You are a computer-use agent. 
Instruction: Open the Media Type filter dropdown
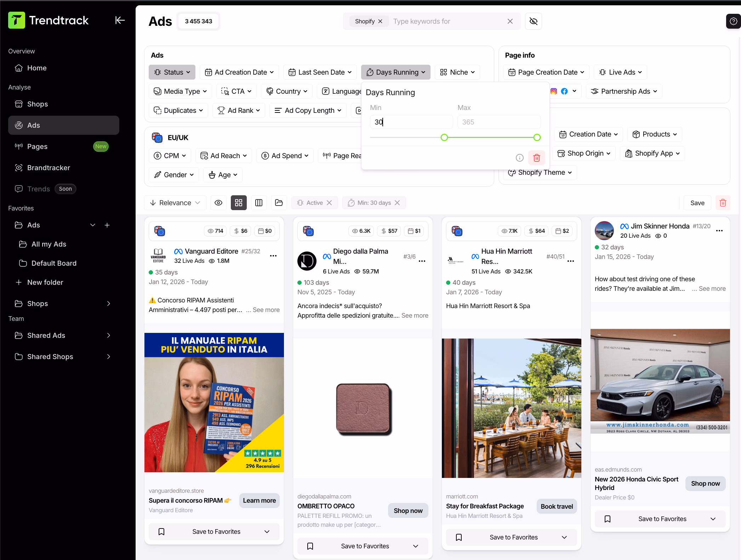click(x=180, y=91)
